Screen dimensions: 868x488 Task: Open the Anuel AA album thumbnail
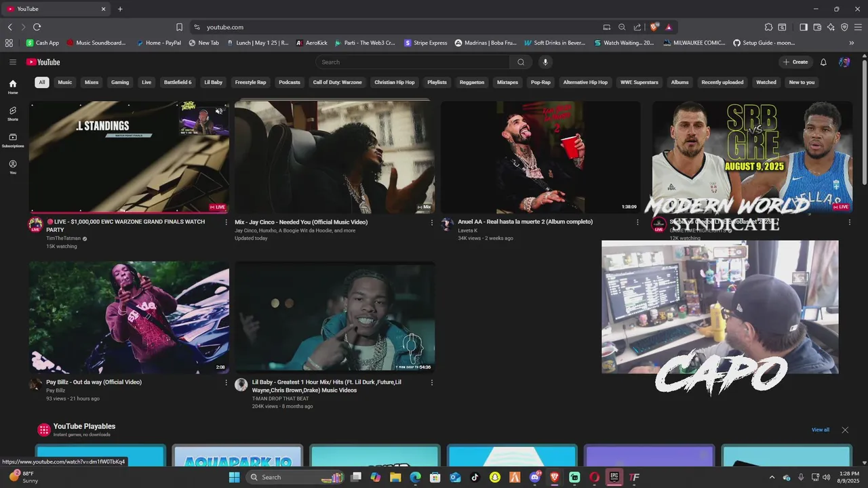click(x=540, y=157)
